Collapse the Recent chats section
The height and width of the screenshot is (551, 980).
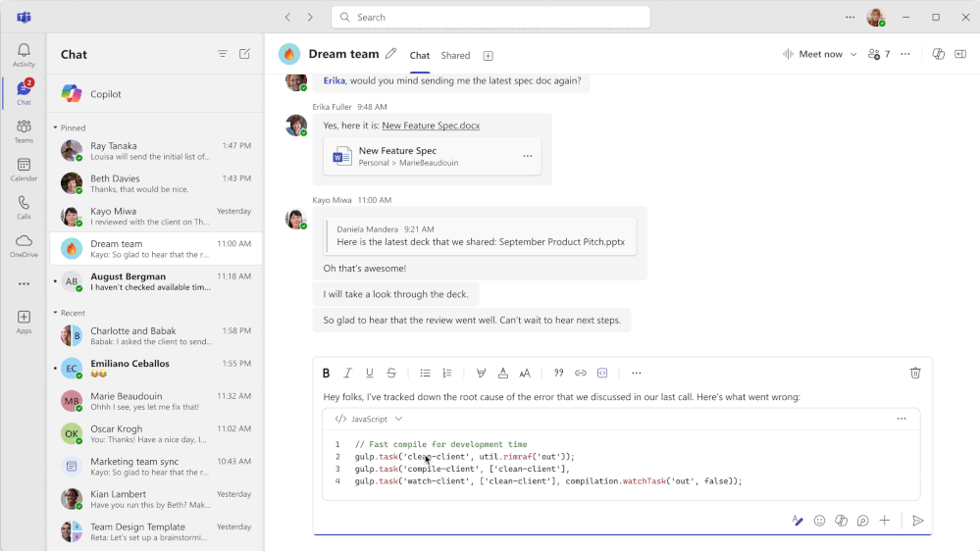(x=55, y=313)
